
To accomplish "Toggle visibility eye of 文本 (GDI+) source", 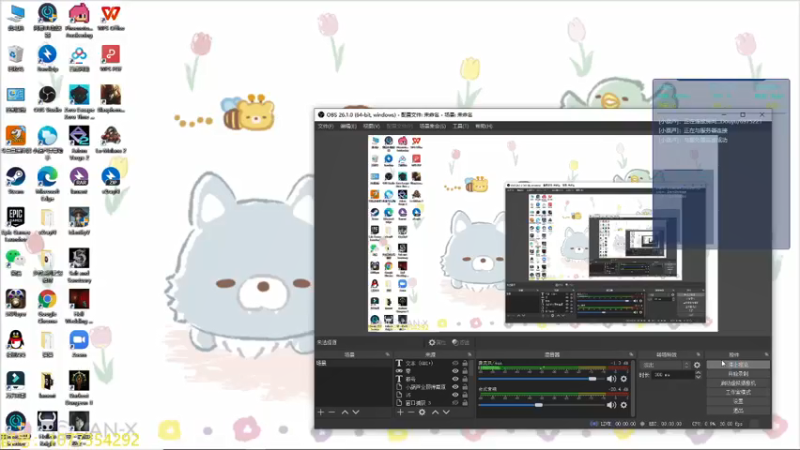I will (x=455, y=363).
